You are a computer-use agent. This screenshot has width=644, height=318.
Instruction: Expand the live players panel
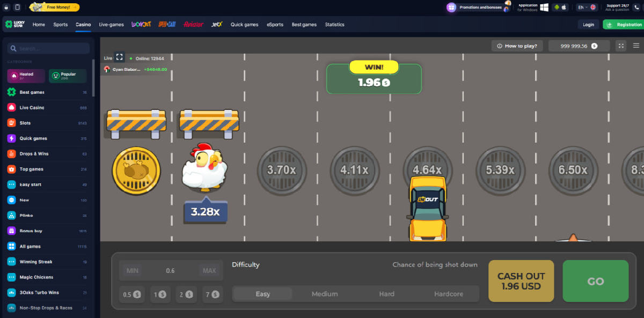119,57
